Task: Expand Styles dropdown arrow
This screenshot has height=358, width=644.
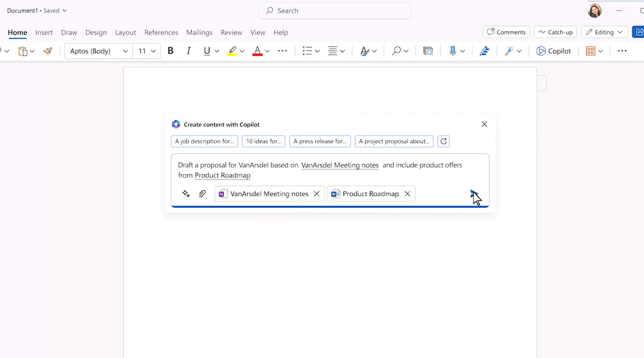Action: pyautogui.click(x=374, y=51)
